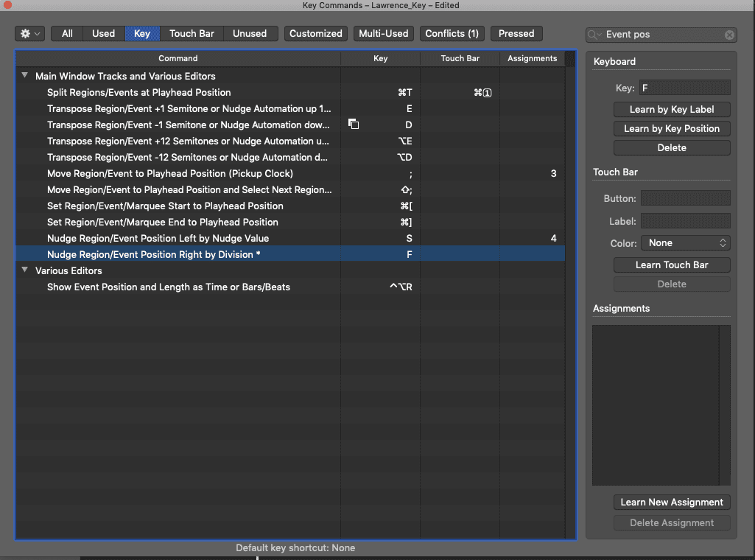Select the Key filter tab

click(142, 34)
